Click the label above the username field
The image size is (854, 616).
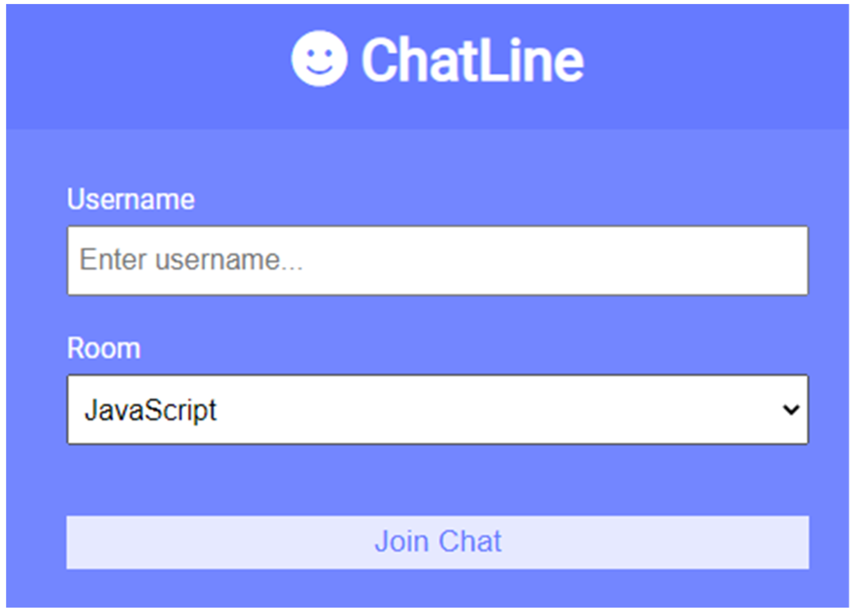click(x=131, y=199)
